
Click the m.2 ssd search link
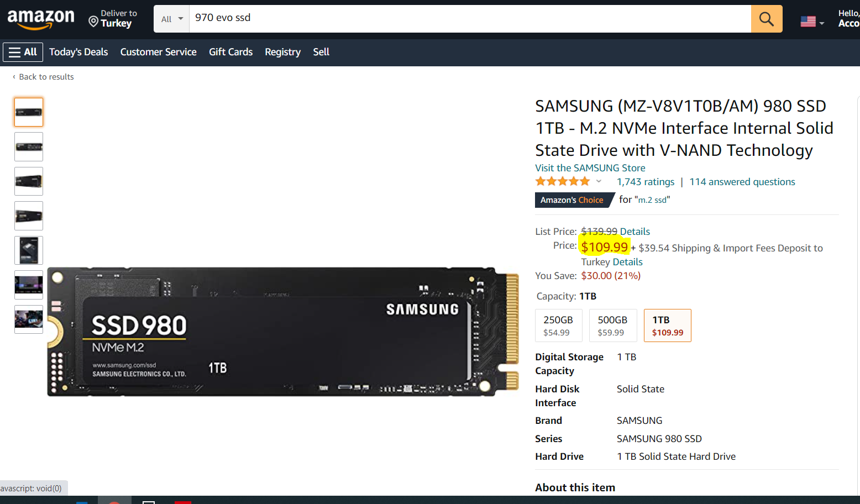(x=653, y=200)
